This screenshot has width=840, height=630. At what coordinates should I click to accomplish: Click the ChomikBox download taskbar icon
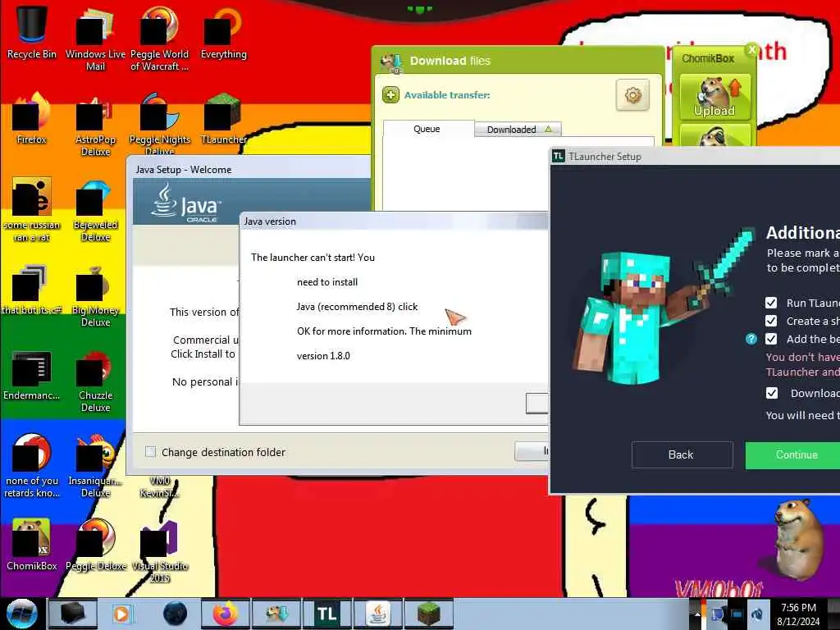pos(276,614)
